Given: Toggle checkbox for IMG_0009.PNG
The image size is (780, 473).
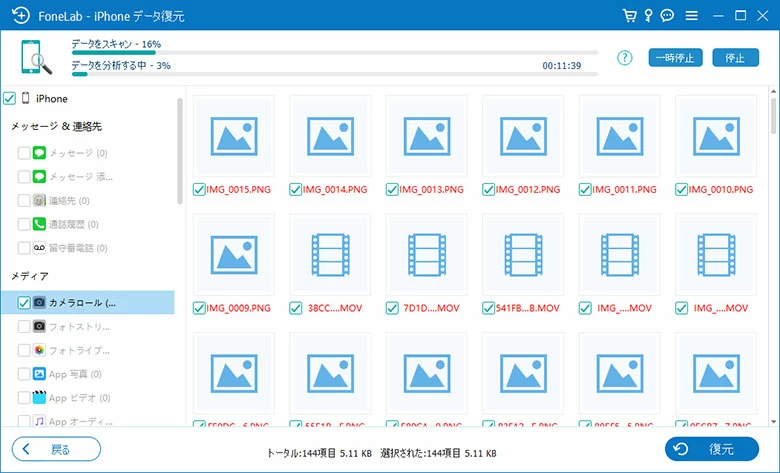Looking at the screenshot, I should click(198, 307).
